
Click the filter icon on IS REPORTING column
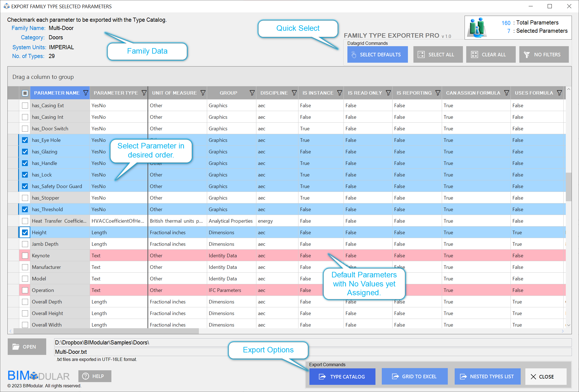(x=438, y=93)
